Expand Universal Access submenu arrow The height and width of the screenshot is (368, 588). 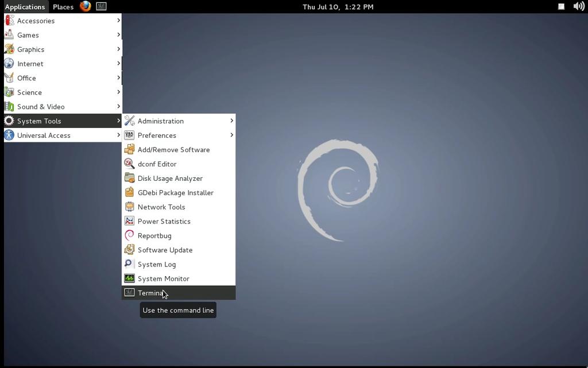(x=118, y=135)
